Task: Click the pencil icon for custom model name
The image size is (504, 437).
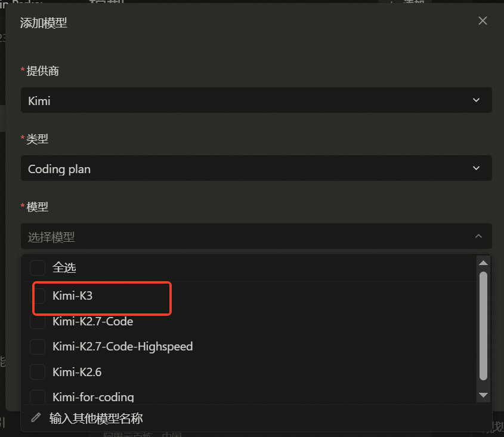Action: (x=36, y=417)
